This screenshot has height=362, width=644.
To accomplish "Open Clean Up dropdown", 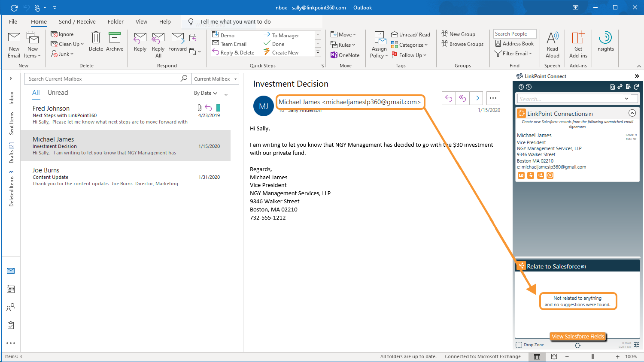I will [x=67, y=44].
